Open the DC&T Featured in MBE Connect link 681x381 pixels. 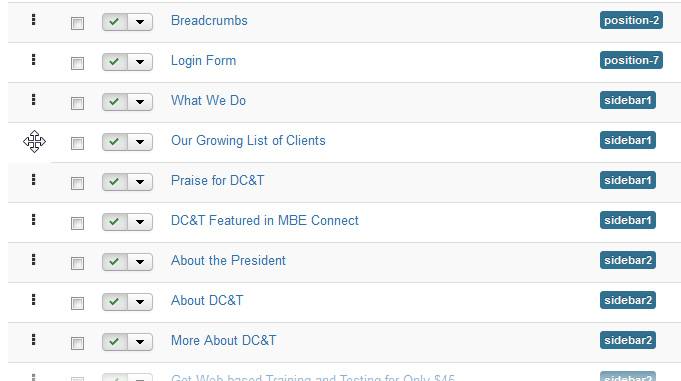[x=265, y=220]
